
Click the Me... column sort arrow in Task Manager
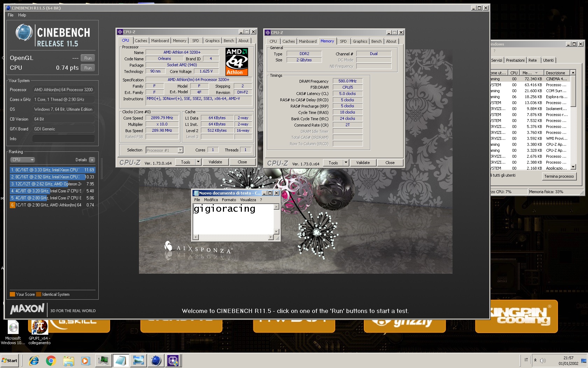pyautogui.click(x=536, y=73)
